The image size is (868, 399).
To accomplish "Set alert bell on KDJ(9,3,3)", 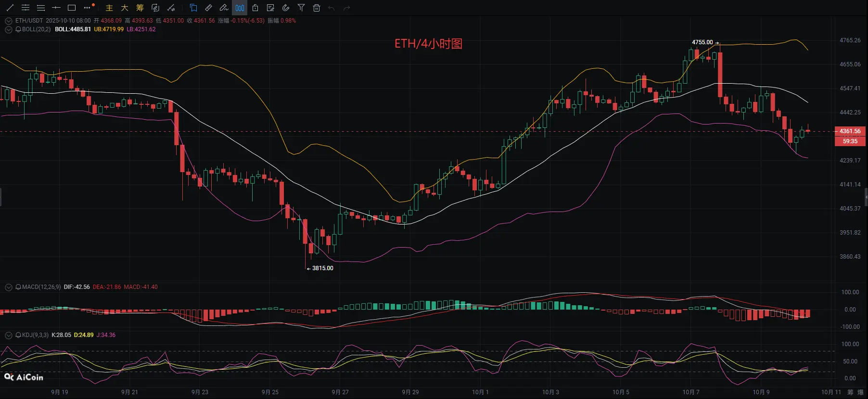I will click(18, 335).
